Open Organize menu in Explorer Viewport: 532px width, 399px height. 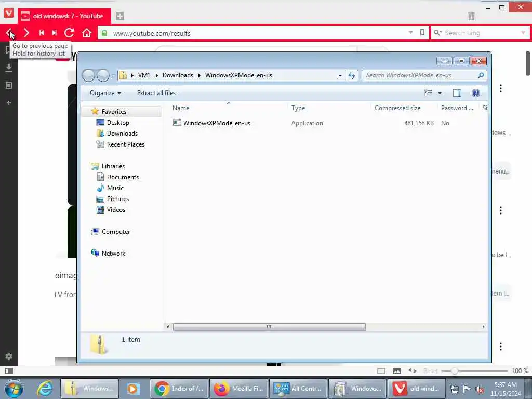[x=105, y=93]
